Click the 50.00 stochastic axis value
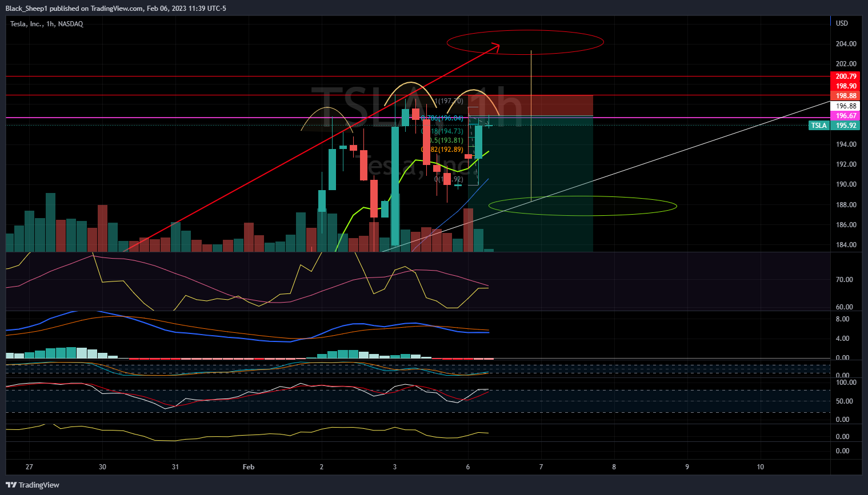This screenshot has width=868, height=495. pos(844,401)
